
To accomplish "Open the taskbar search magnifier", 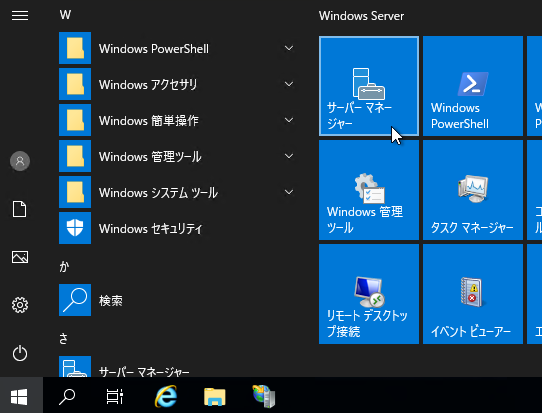I will tap(67, 397).
